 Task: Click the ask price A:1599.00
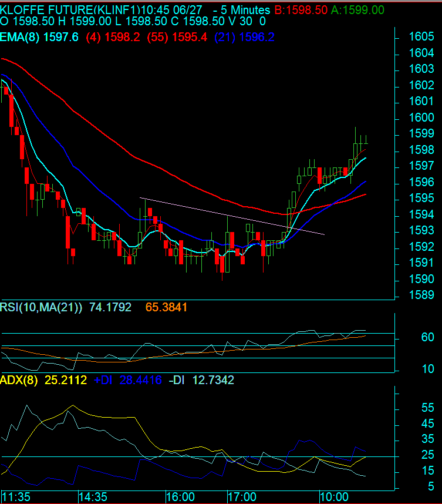pos(357,10)
